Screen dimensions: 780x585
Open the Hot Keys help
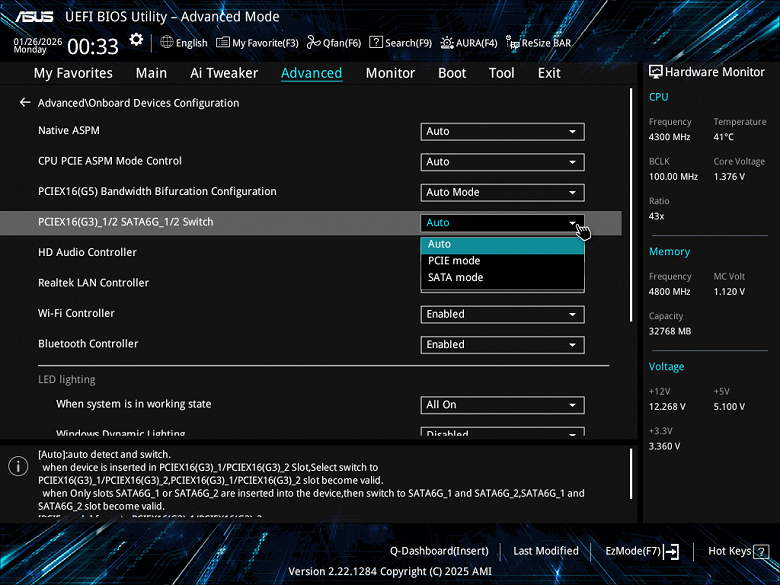coord(736,551)
